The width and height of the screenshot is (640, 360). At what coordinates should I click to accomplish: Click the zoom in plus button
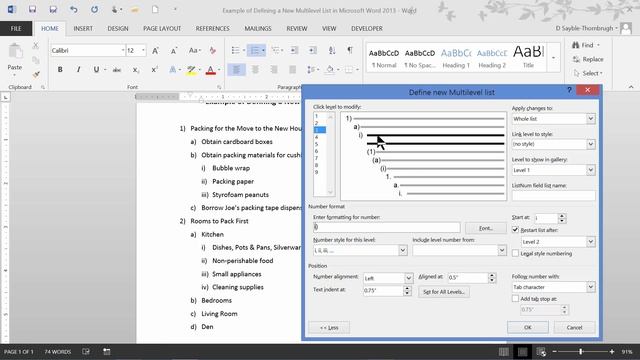click(x=611, y=351)
